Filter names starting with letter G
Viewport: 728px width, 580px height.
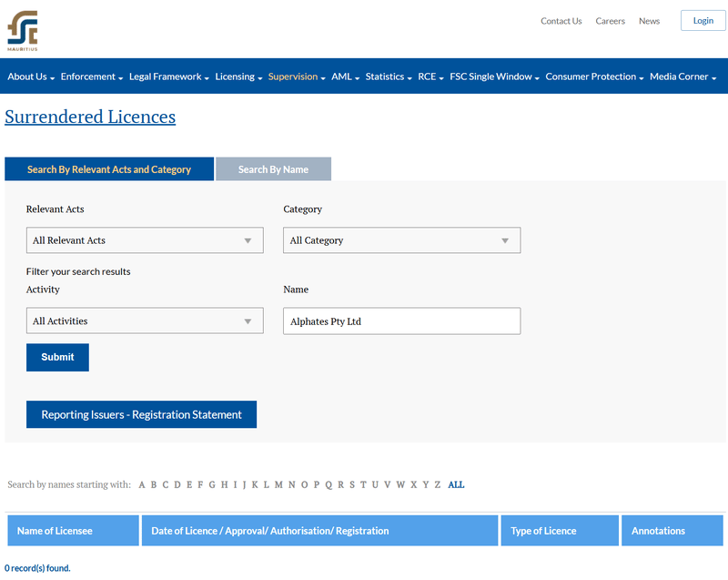pos(212,484)
